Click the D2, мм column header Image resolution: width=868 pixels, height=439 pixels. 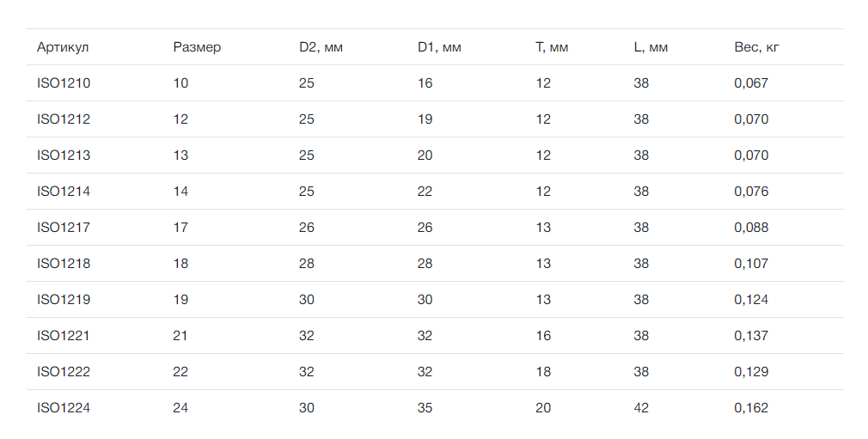click(321, 47)
